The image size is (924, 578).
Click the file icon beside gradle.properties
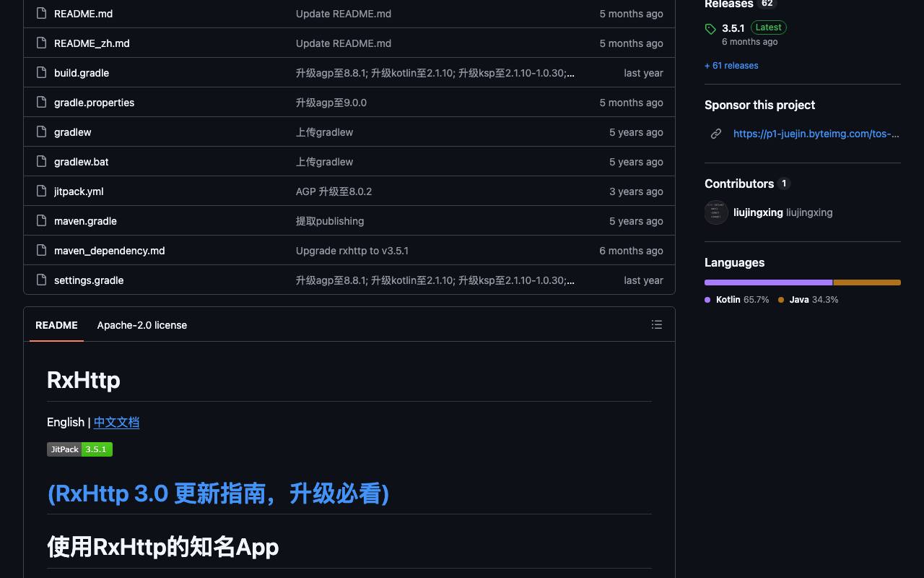41,103
